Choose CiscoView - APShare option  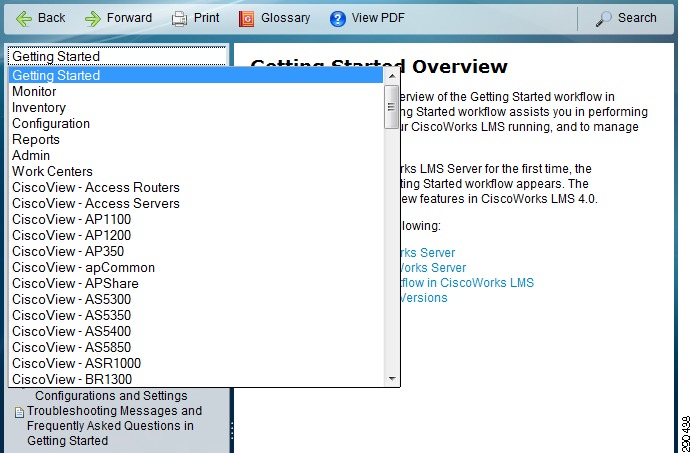[x=196, y=283]
